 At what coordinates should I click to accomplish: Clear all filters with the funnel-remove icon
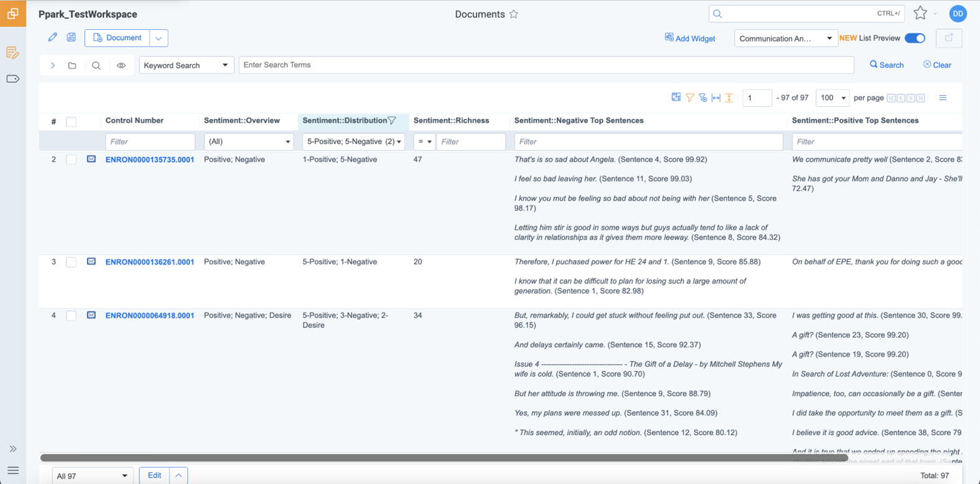coord(703,97)
